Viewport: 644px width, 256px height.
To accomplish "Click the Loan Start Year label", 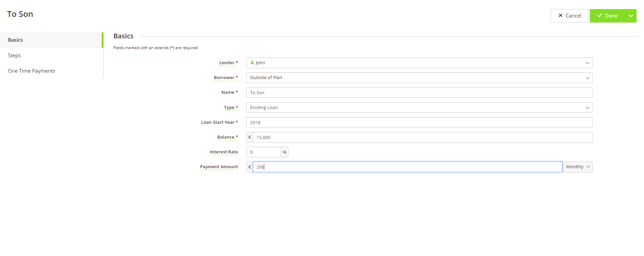I will 219,122.
